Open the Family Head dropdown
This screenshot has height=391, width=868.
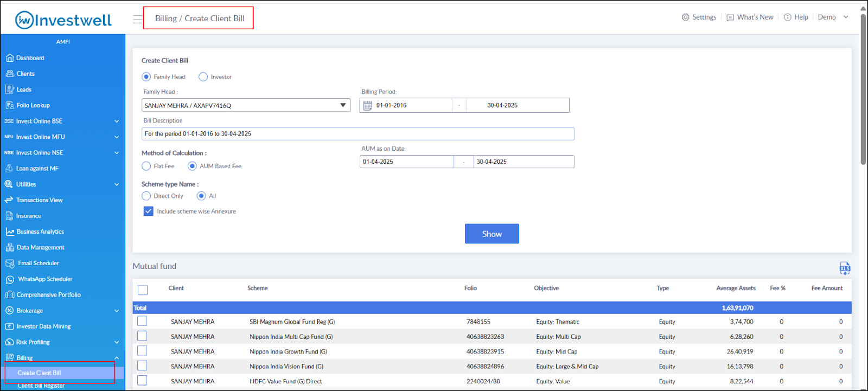[246, 105]
